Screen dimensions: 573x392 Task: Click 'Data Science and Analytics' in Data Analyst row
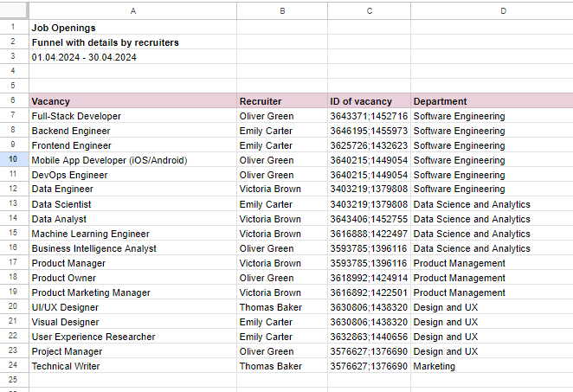(x=492, y=218)
